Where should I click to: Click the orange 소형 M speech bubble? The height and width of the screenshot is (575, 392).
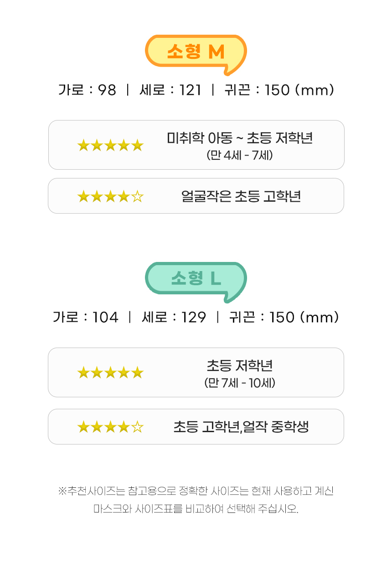pyautogui.click(x=196, y=52)
